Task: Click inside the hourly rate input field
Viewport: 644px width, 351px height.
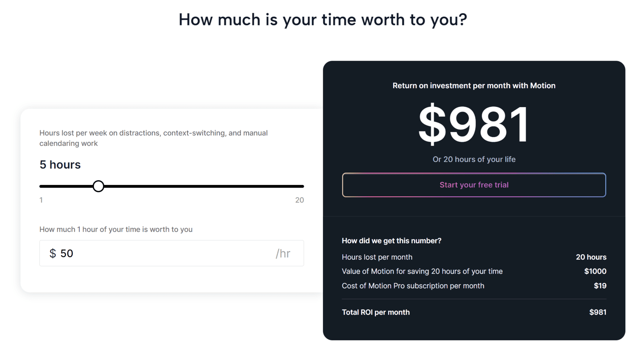Action: coord(152,253)
